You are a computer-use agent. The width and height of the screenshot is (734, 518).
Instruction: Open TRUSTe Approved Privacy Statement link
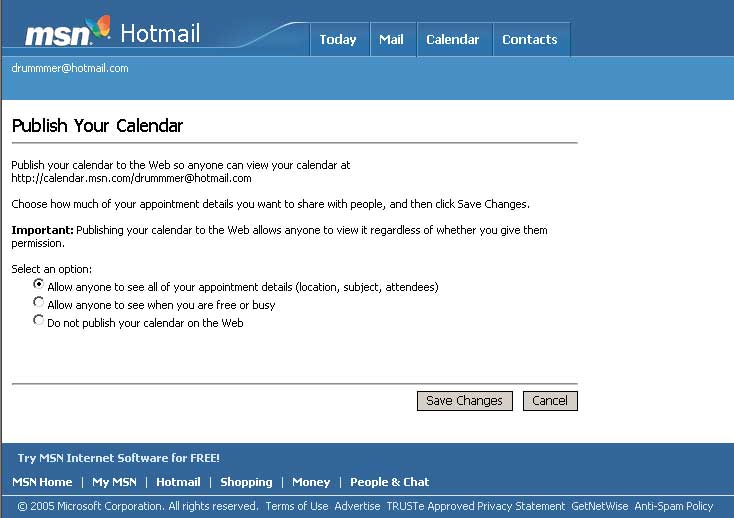click(476, 506)
